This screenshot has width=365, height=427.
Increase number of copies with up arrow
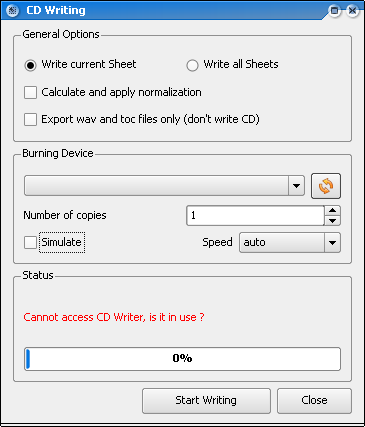click(x=332, y=211)
